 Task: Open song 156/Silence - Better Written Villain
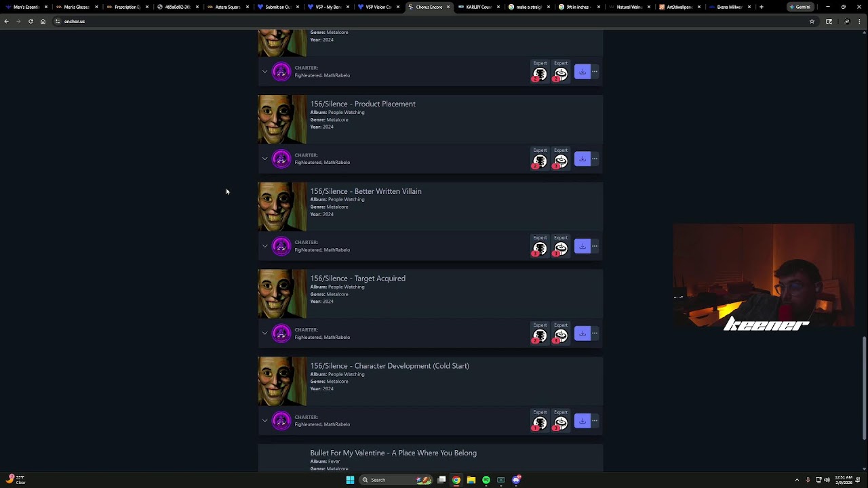click(x=366, y=191)
